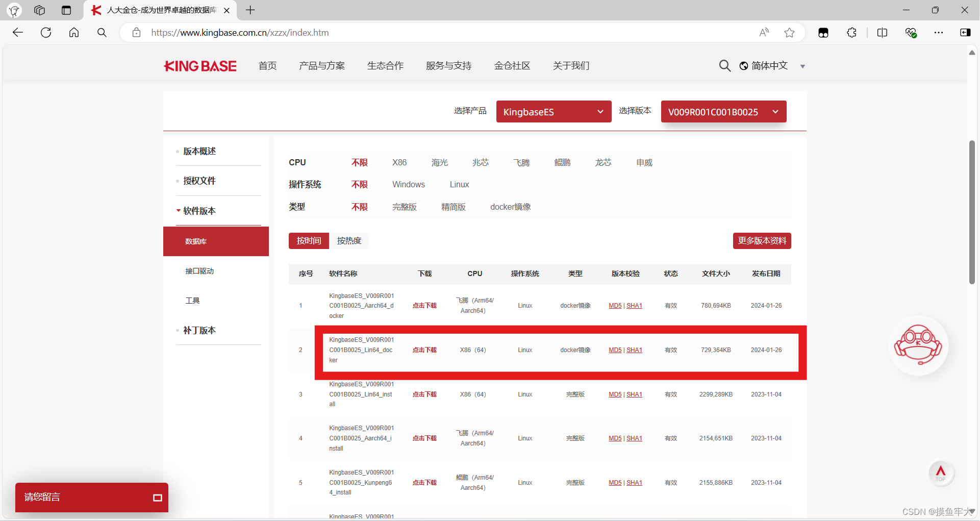Image resolution: width=980 pixels, height=521 pixels.
Task: Open the version V009R001C001B0025 dropdown
Action: pos(723,112)
